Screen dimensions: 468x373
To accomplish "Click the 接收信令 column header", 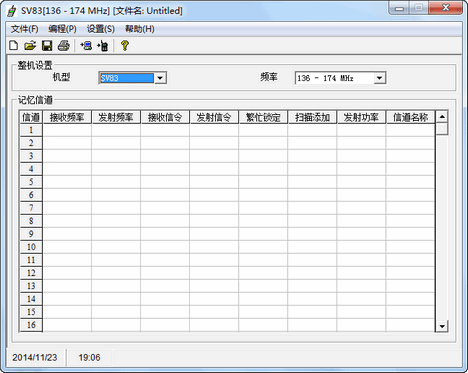I will tap(165, 117).
